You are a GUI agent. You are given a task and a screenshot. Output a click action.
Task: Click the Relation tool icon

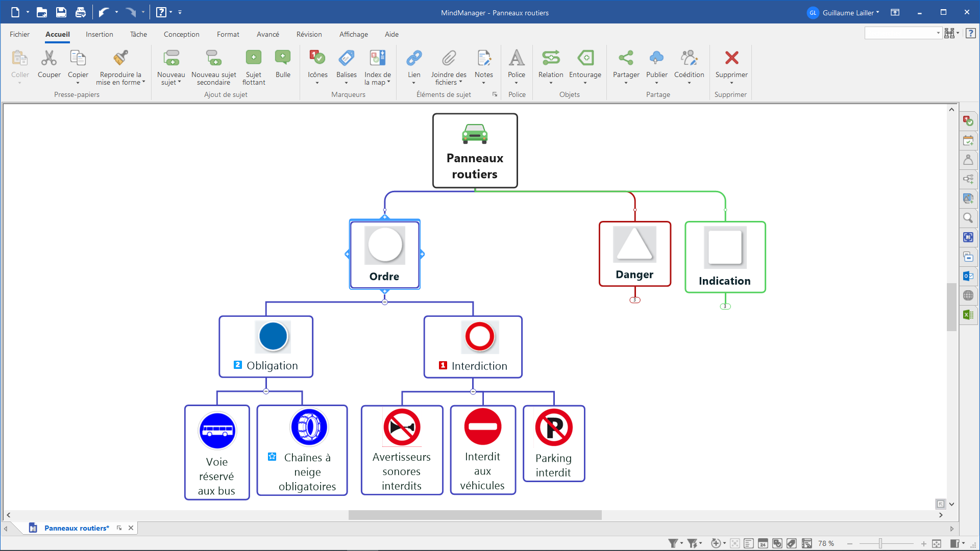click(x=551, y=58)
